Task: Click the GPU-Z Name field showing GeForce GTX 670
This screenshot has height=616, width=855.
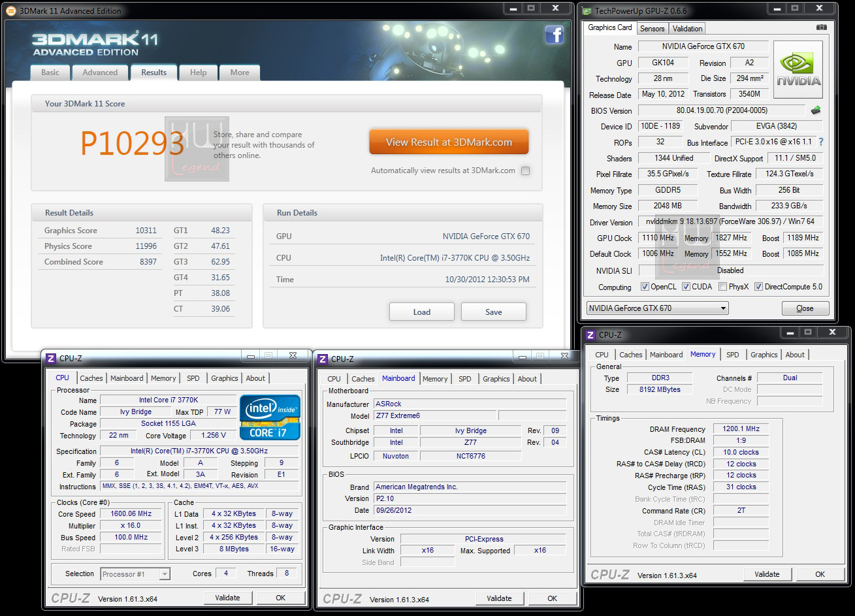Action: [703, 46]
